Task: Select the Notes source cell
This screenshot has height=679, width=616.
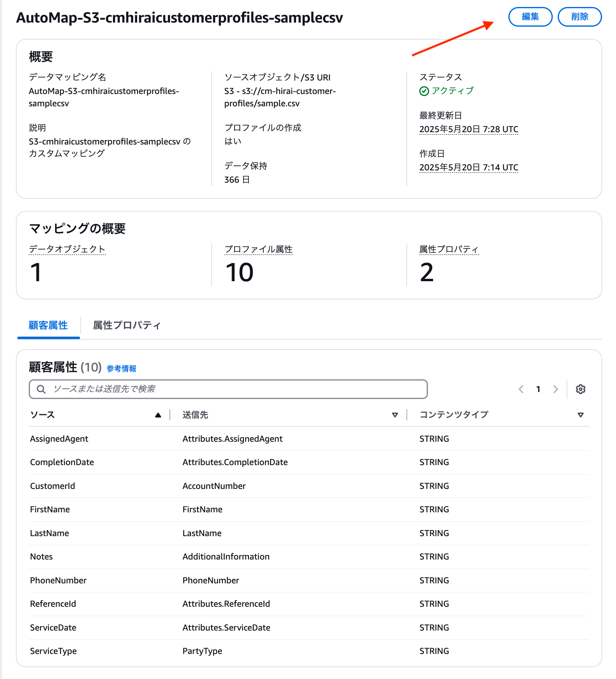Action: pos(41,557)
